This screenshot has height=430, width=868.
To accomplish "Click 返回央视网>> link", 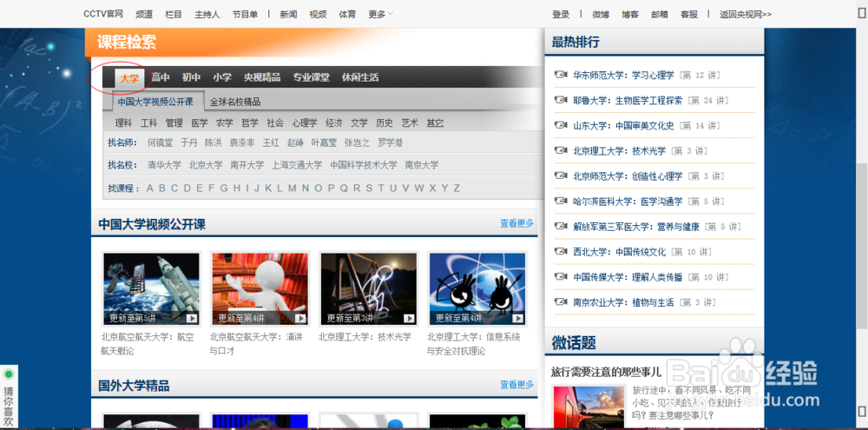I will click(746, 15).
